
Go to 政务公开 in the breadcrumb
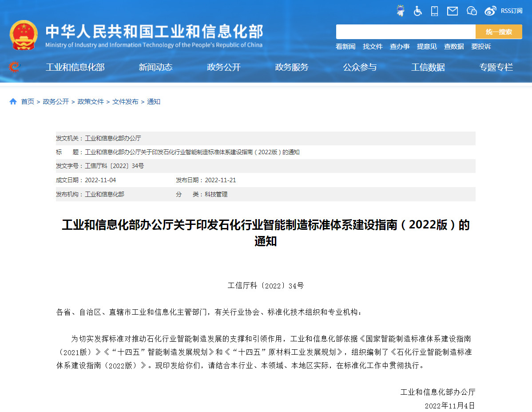click(56, 102)
